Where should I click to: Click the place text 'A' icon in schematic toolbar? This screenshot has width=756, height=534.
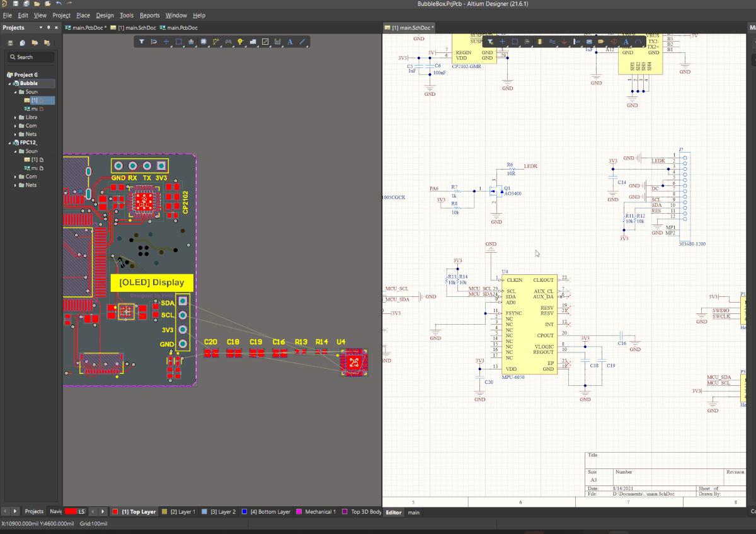click(x=626, y=42)
